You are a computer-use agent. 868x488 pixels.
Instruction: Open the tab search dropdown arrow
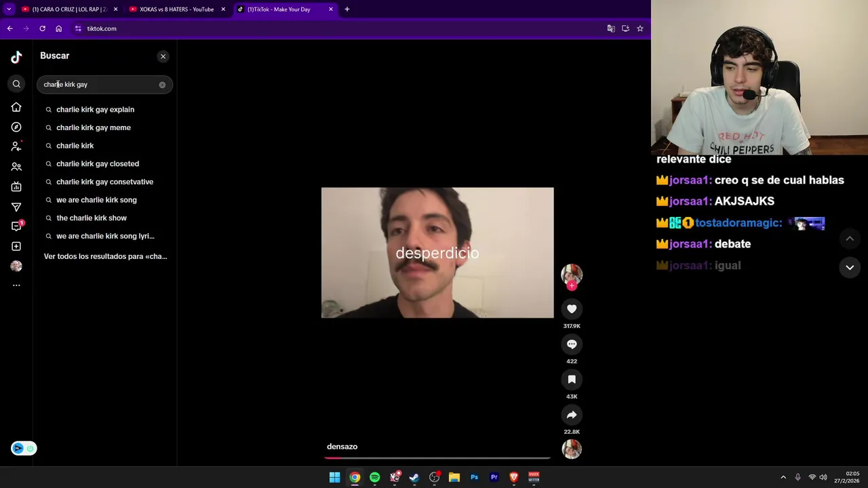pos(9,9)
